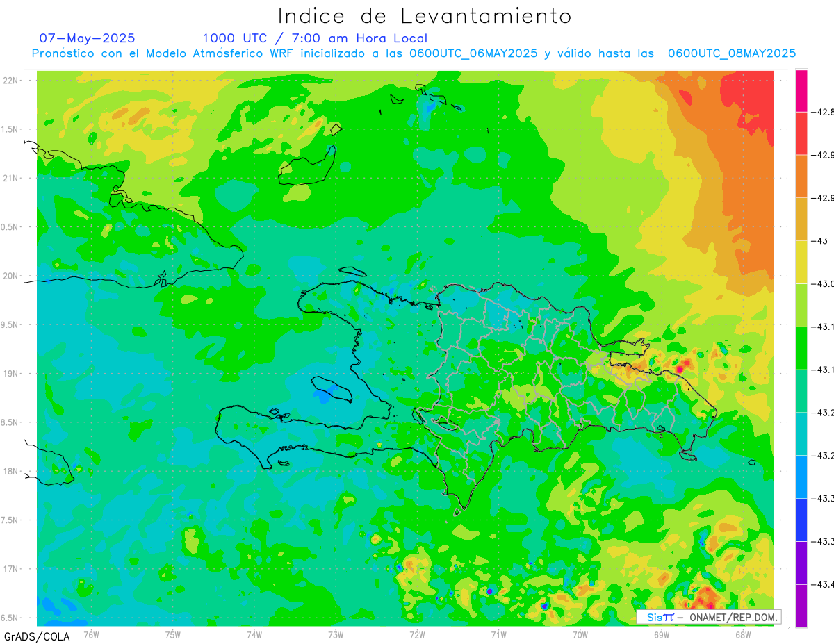Image resolution: width=834 pixels, height=644 pixels.
Task: Click the 71W longitude label
Action: (x=498, y=634)
